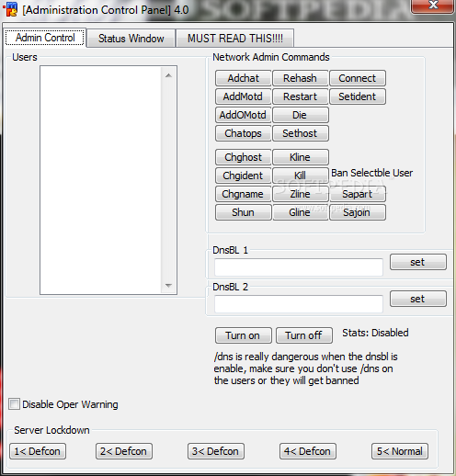Click Turn on for DNSBL
This screenshot has height=476, width=456.
coord(244,335)
